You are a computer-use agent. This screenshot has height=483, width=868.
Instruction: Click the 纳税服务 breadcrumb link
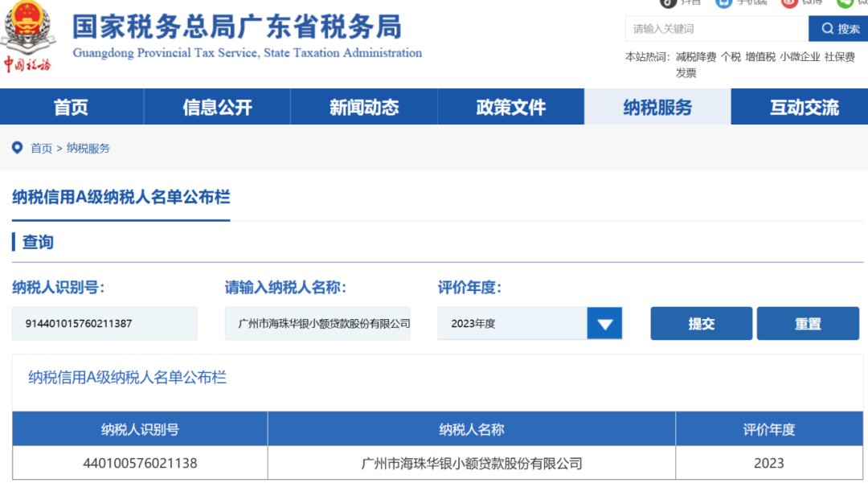[88, 148]
